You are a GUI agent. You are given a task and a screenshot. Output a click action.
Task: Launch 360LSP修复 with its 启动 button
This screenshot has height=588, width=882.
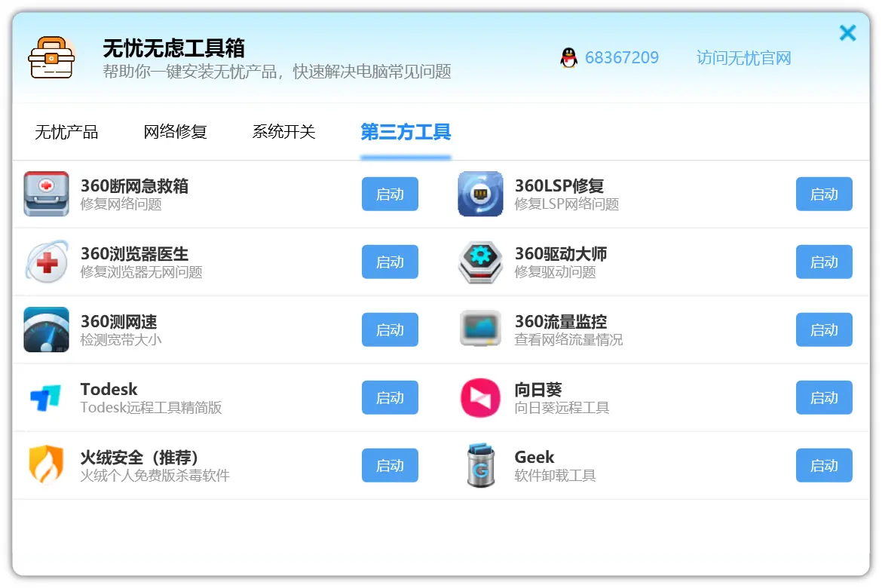pos(824,194)
